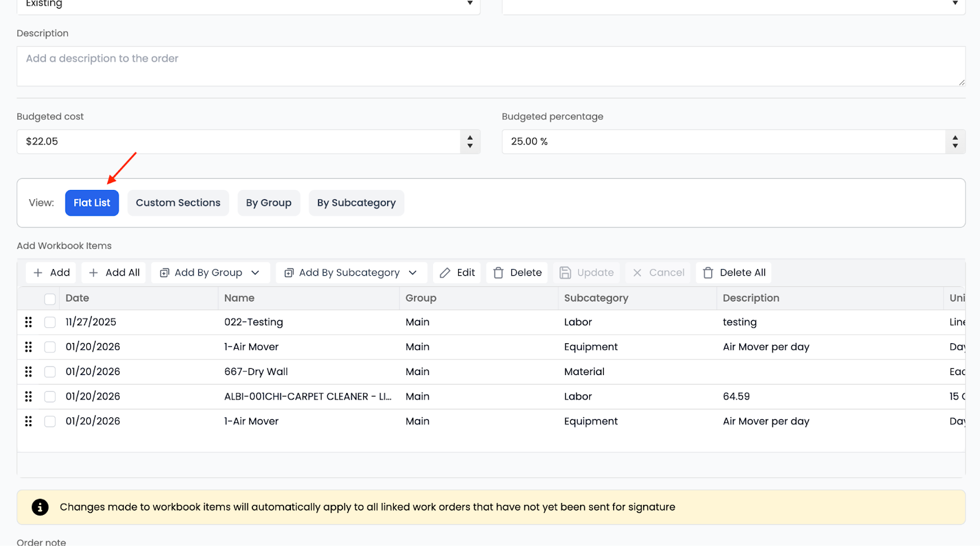Viewport: 980px width, 546px height.
Task: Open the Add By Subcategory dropdown
Action: [413, 273]
